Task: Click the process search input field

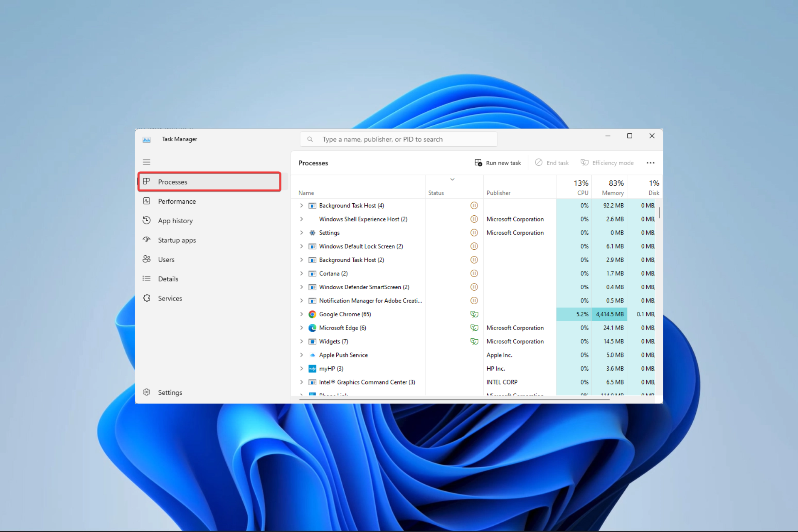Action: [x=399, y=139]
